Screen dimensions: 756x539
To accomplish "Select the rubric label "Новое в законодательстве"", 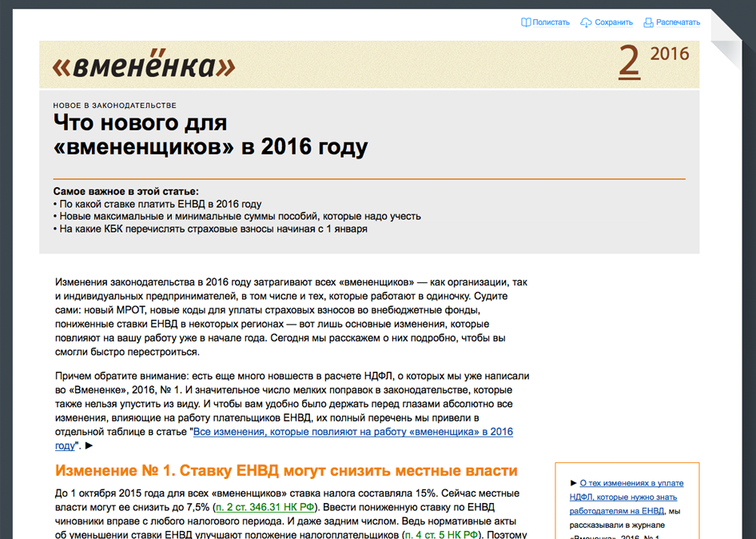I will tap(115, 106).
